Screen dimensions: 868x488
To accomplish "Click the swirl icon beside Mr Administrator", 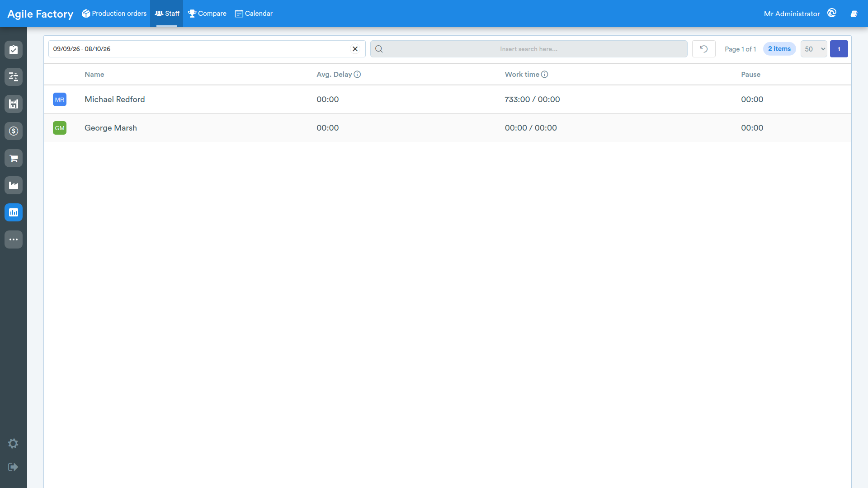I will click(x=832, y=13).
